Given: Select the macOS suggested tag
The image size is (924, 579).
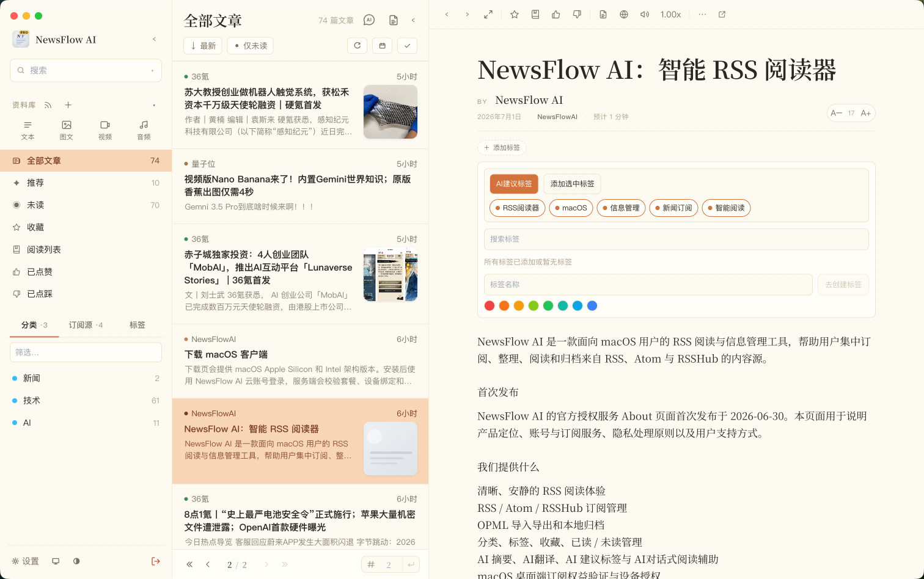Looking at the screenshot, I should click(571, 208).
